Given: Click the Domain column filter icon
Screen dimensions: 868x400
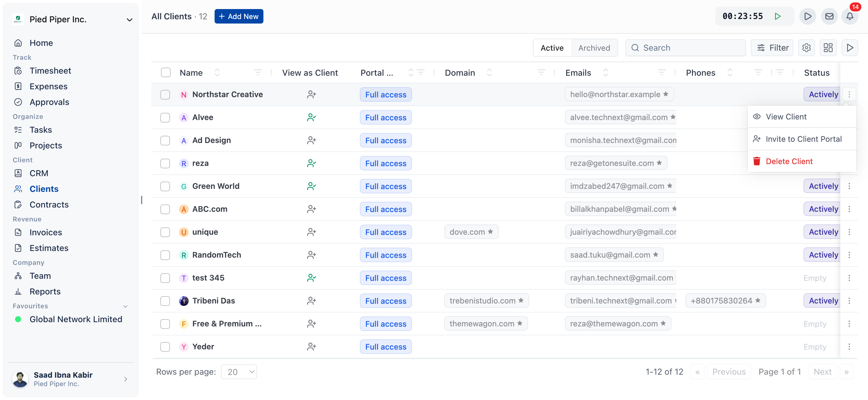Looking at the screenshot, I should [541, 72].
